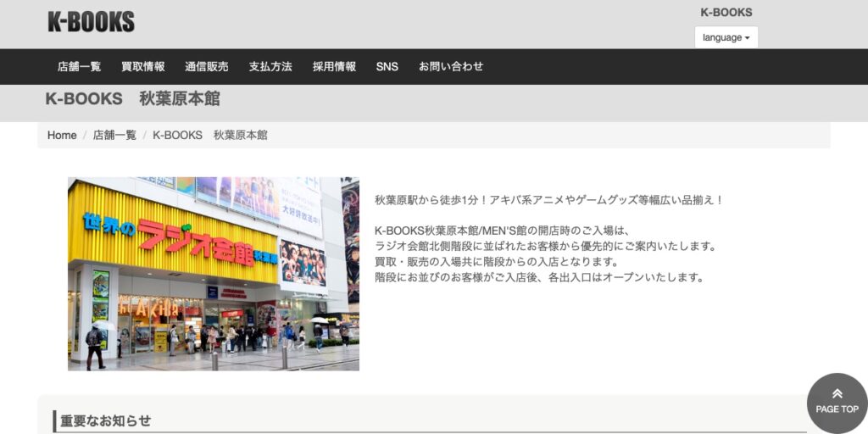Click the K-BOOKS text above language selector
The image size is (868, 434).
tap(726, 12)
